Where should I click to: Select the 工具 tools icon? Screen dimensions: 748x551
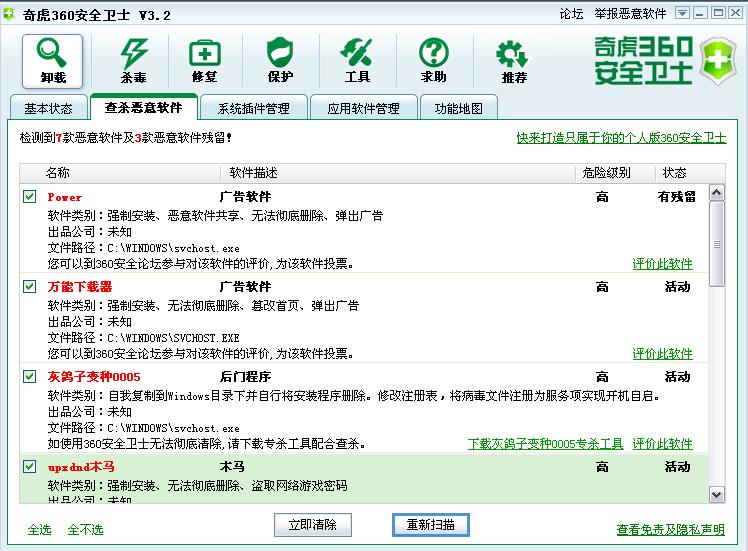pyautogui.click(x=357, y=61)
